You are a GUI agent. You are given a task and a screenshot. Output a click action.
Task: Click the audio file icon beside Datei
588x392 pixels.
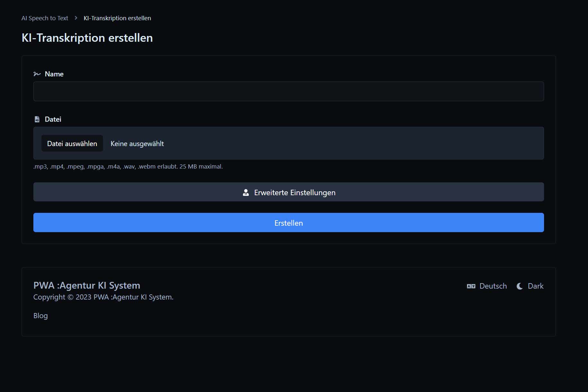(x=37, y=119)
